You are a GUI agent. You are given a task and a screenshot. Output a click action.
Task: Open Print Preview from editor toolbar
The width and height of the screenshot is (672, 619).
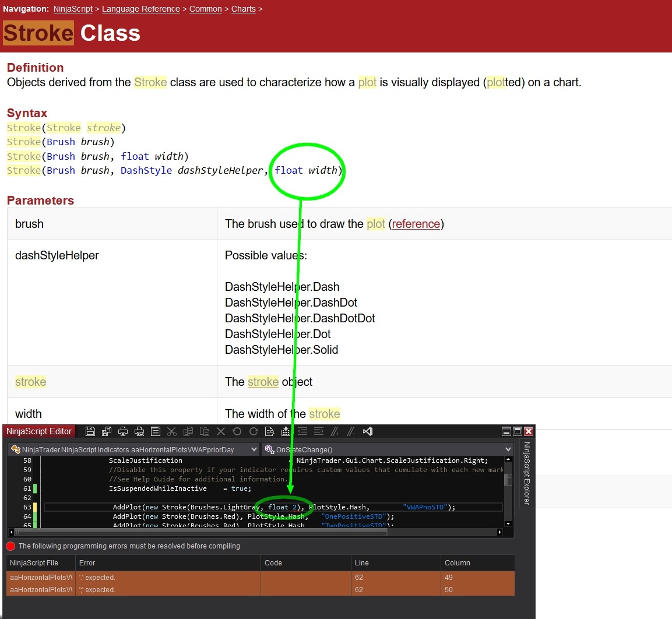[x=139, y=431]
